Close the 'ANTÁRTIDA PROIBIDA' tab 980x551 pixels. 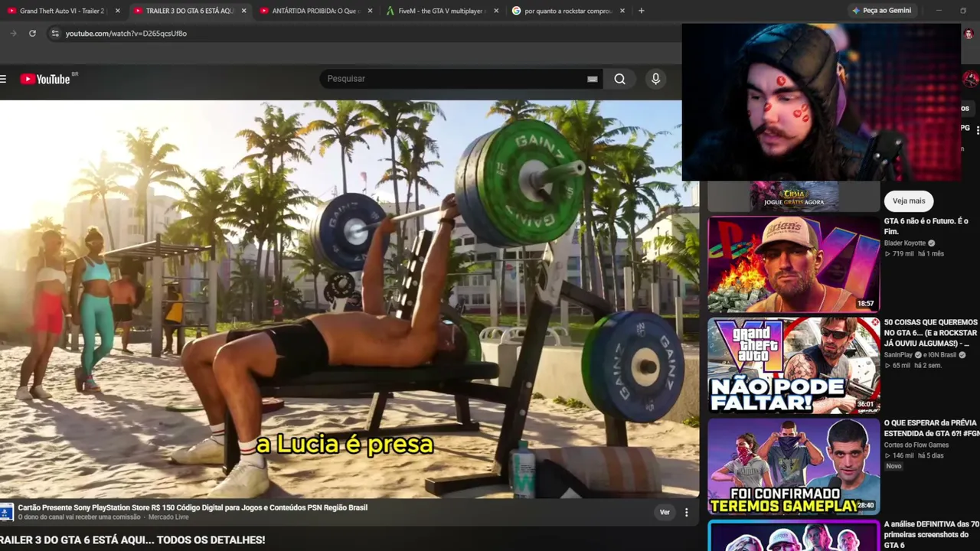click(x=370, y=11)
